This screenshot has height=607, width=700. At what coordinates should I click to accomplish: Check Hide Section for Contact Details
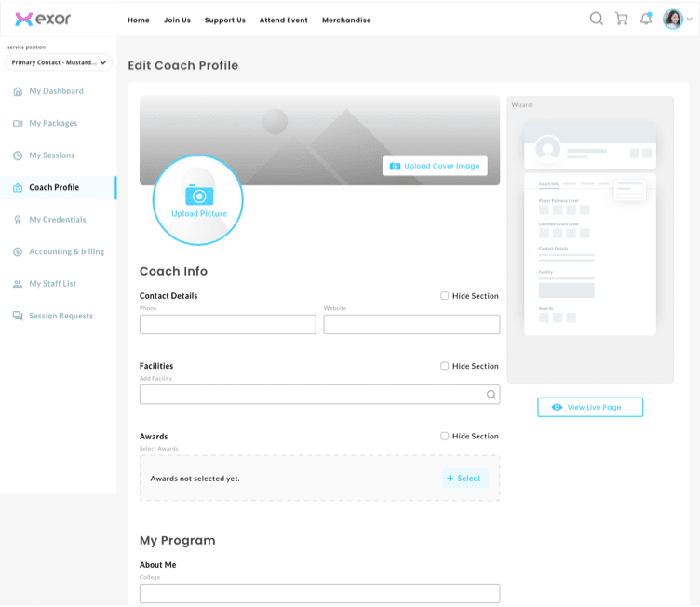coord(445,296)
